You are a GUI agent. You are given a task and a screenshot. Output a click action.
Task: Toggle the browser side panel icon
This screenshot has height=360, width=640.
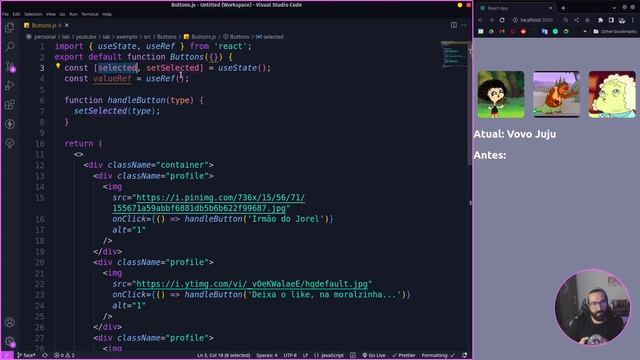point(611,20)
